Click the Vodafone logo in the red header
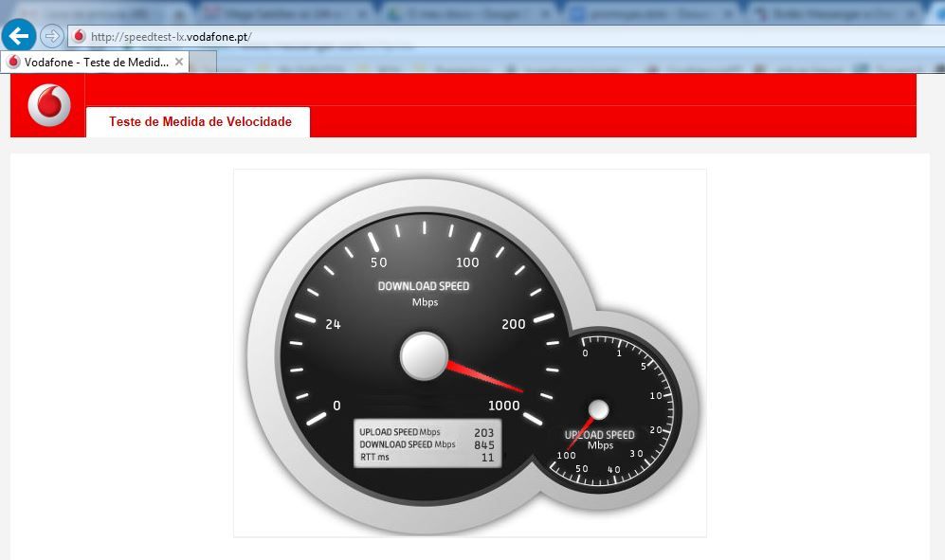Screen dimensions: 945x560 (x=49, y=105)
